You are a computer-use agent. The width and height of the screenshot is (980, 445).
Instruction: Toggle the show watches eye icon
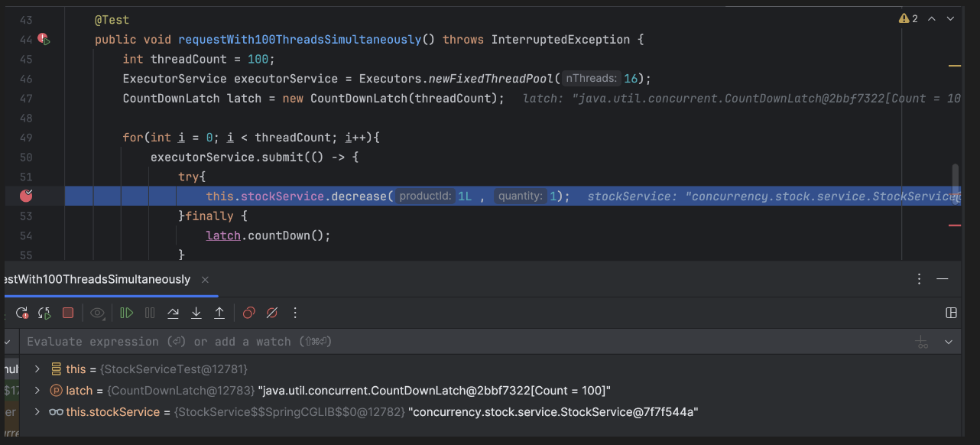click(x=97, y=313)
